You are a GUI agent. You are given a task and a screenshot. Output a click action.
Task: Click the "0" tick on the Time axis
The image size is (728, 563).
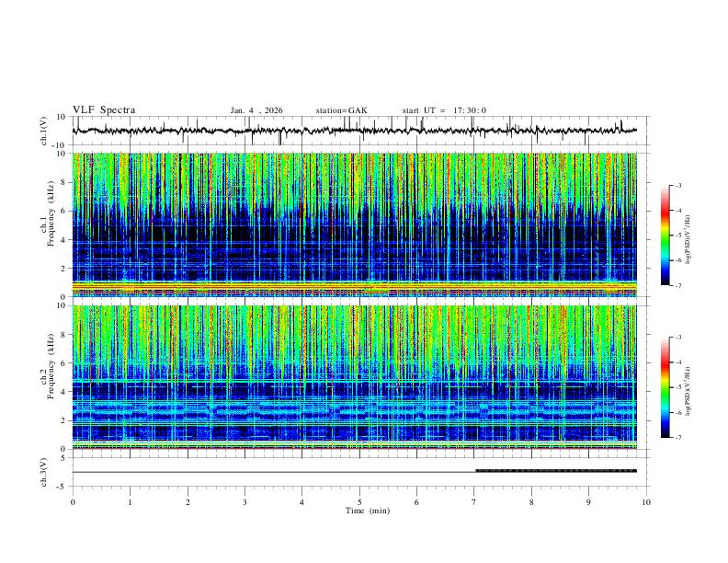(x=73, y=502)
